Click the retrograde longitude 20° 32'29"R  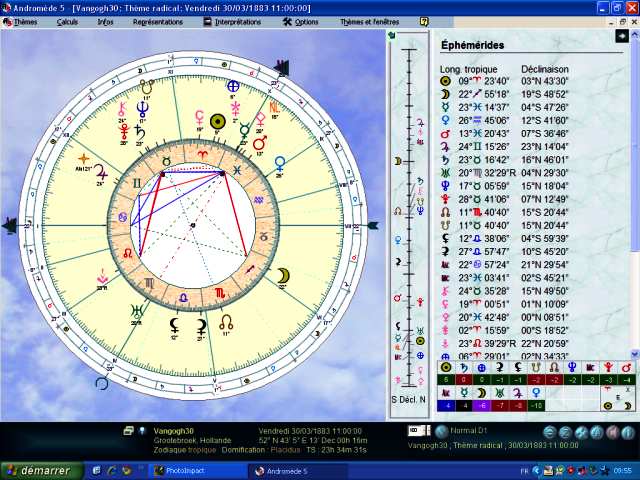487,173
